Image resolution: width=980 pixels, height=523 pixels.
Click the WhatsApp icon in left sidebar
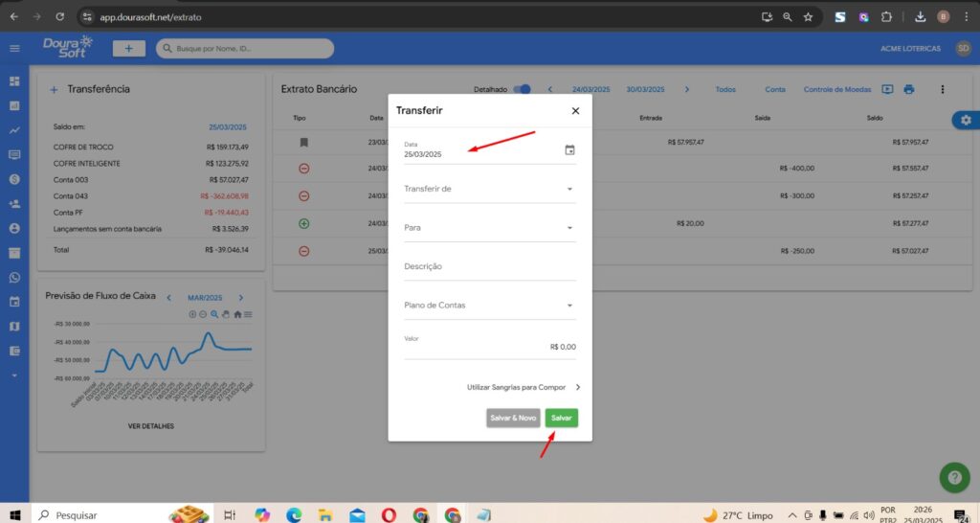(14, 278)
